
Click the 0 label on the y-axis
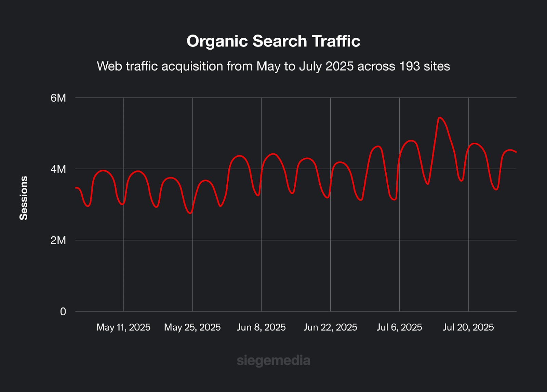(x=63, y=312)
